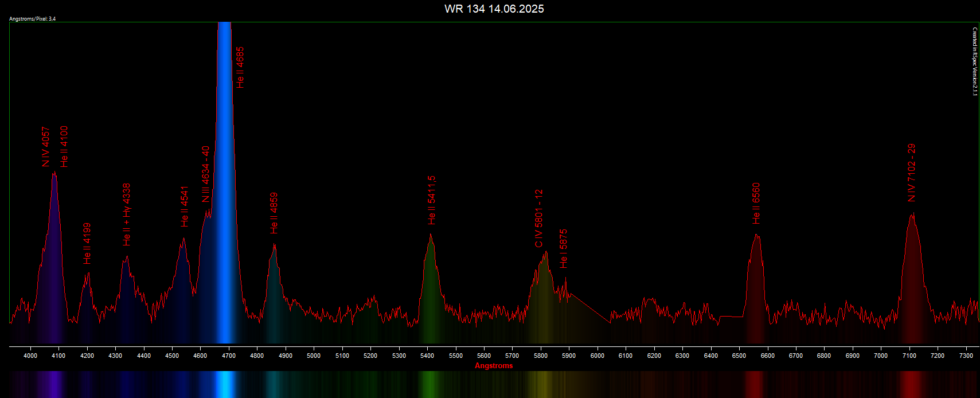Click the 4000 wavelength tick label
Screen dimensions: 980x398
[30, 356]
